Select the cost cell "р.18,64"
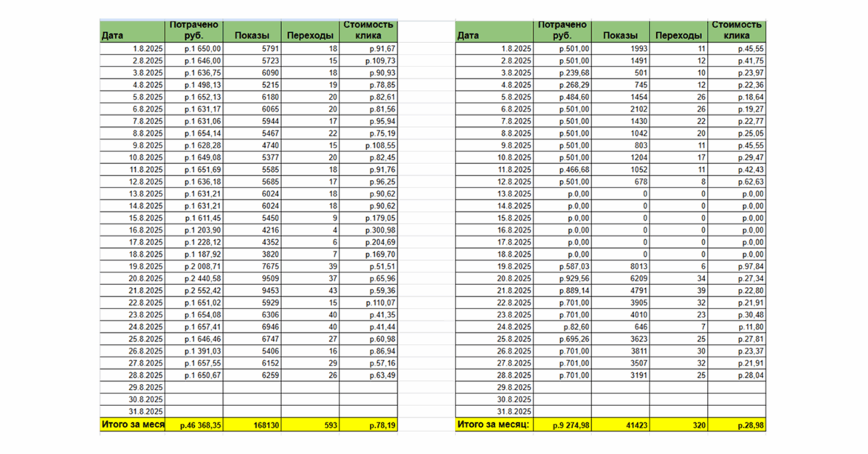The image size is (868, 454). 737,97
